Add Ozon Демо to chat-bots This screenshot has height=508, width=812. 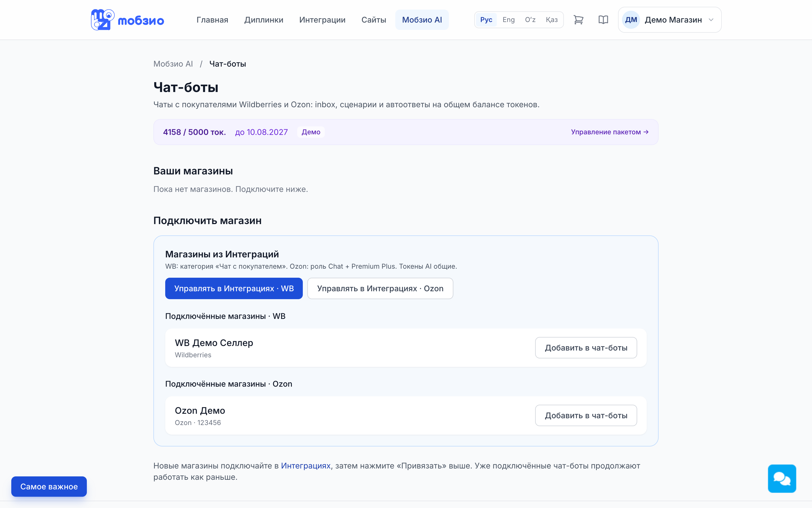click(x=586, y=415)
